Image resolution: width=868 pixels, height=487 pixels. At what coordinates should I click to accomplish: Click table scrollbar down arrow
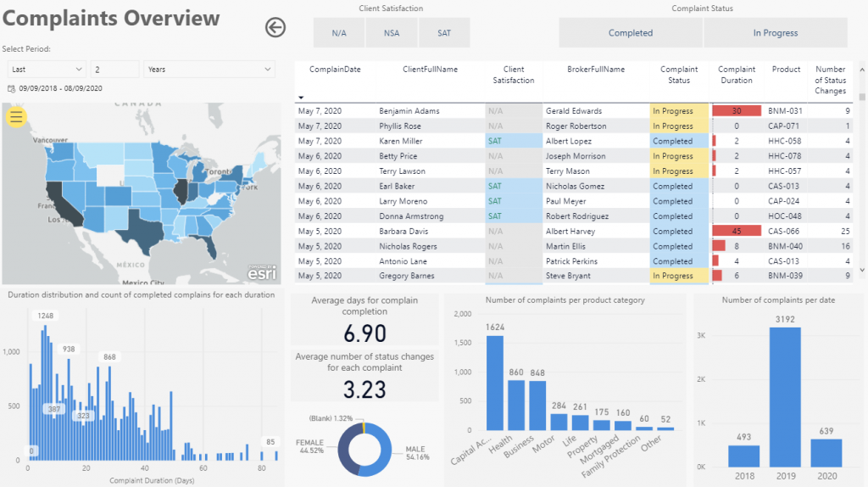pos(862,271)
